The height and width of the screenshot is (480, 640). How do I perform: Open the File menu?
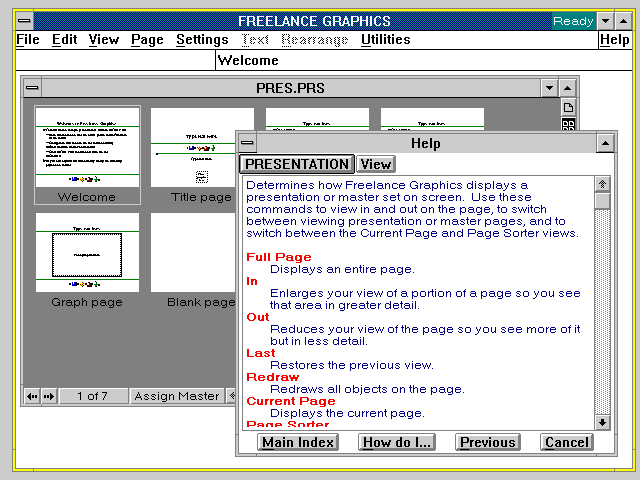tap(28, 40)
